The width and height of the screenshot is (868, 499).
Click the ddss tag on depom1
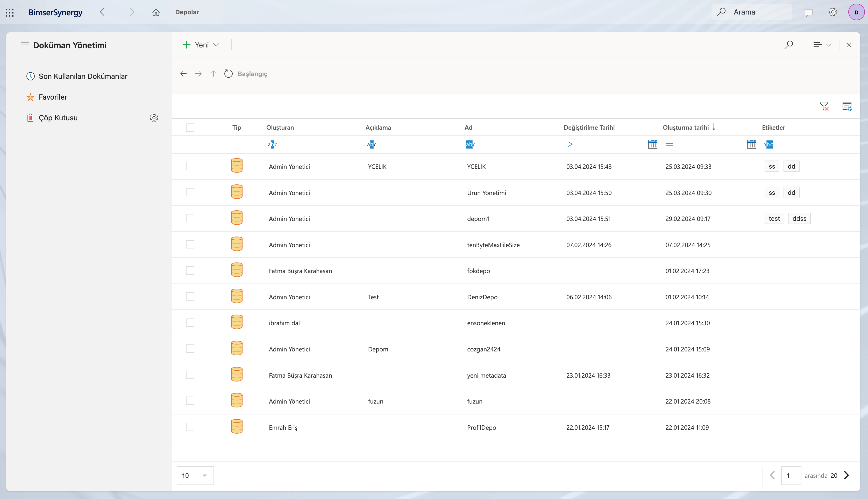click(799, 218)
